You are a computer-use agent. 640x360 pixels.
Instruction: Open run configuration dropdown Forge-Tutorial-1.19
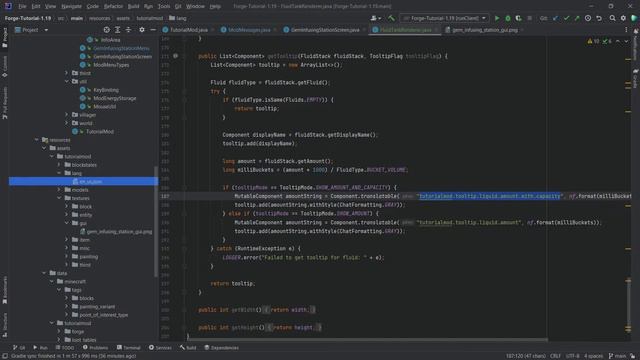[444, 18]
